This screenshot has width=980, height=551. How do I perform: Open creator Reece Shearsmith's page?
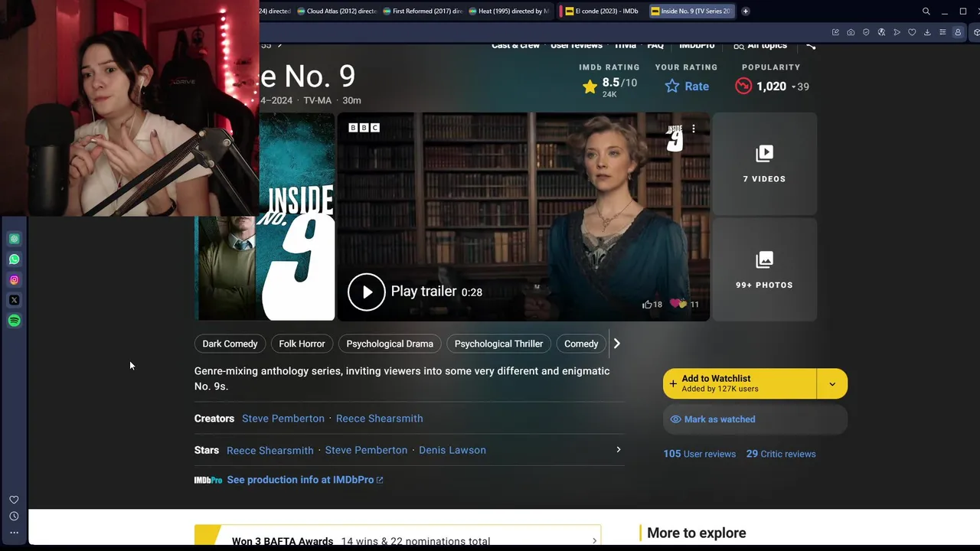[379, 419]
